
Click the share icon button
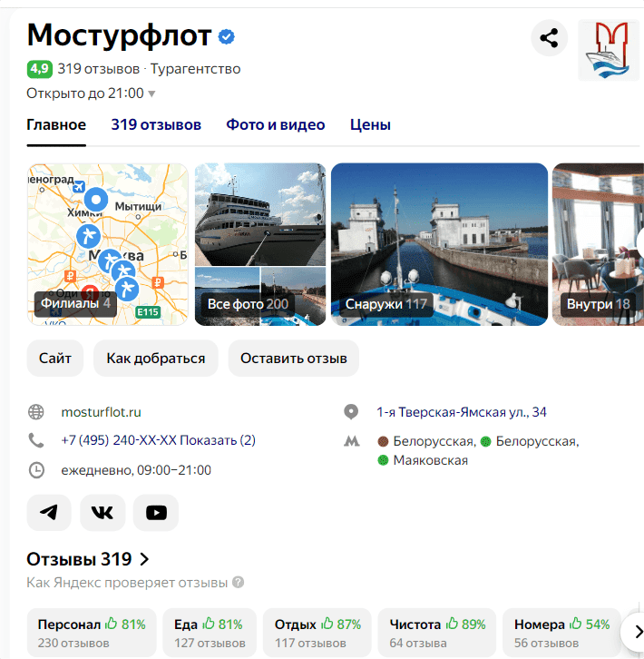[549, 38]
